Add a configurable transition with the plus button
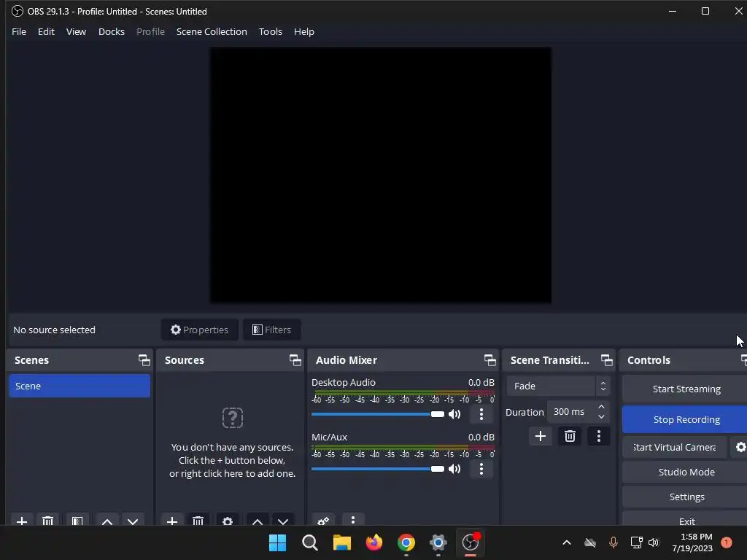Viewport: 747px width, 560px height. click(541, 436)
